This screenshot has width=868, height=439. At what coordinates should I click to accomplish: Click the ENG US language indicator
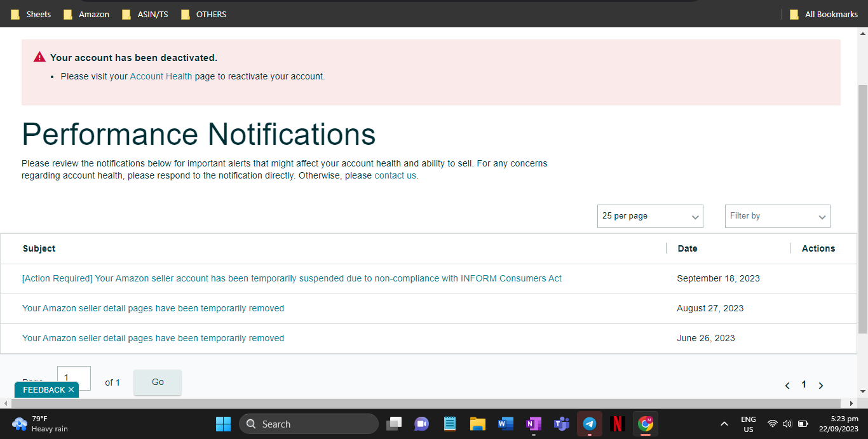pos(749,424)
